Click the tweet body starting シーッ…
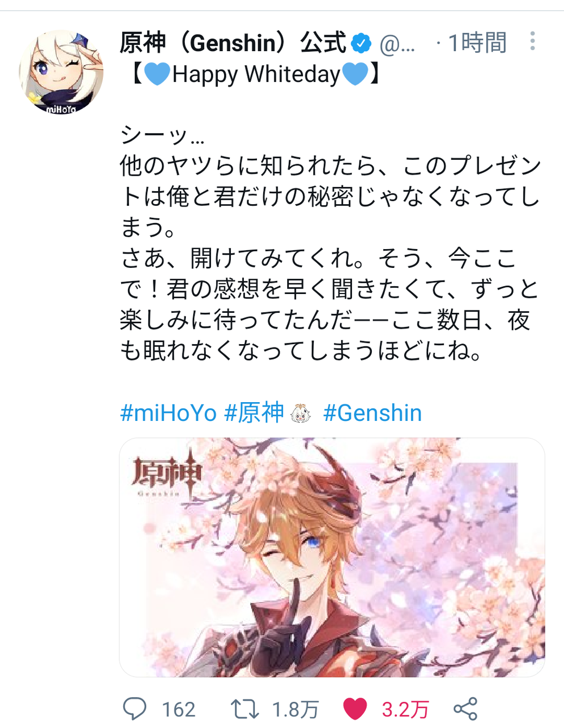564x728 pixels. (330, 243)
